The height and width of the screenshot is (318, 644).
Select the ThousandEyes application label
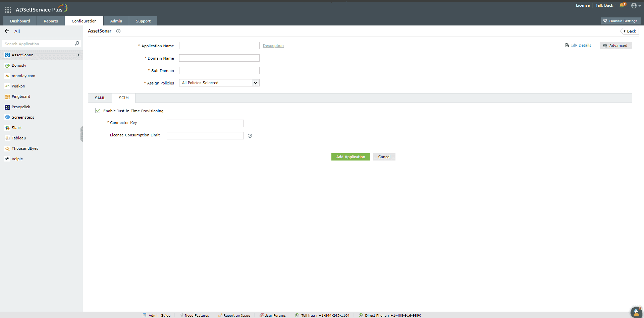tap(25, 148)
